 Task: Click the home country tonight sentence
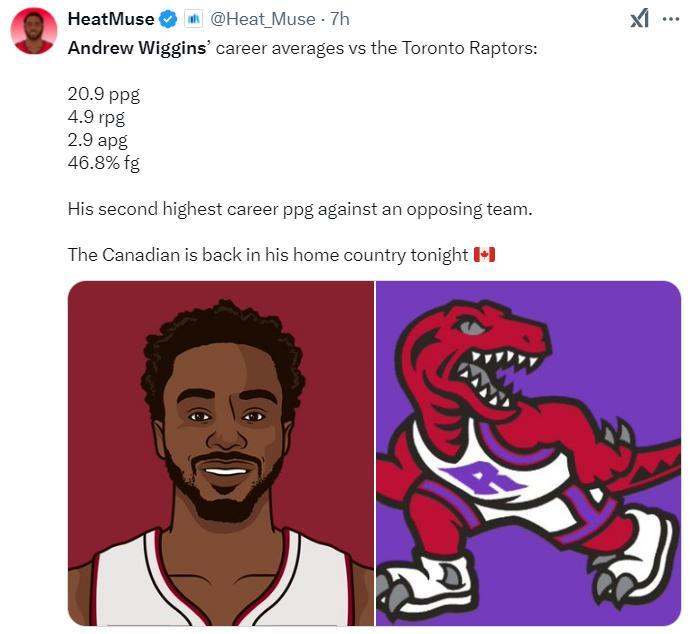point(268,255)
